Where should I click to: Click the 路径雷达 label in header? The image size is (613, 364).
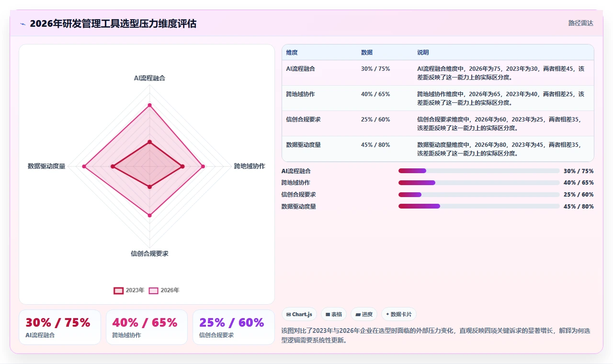581,23
